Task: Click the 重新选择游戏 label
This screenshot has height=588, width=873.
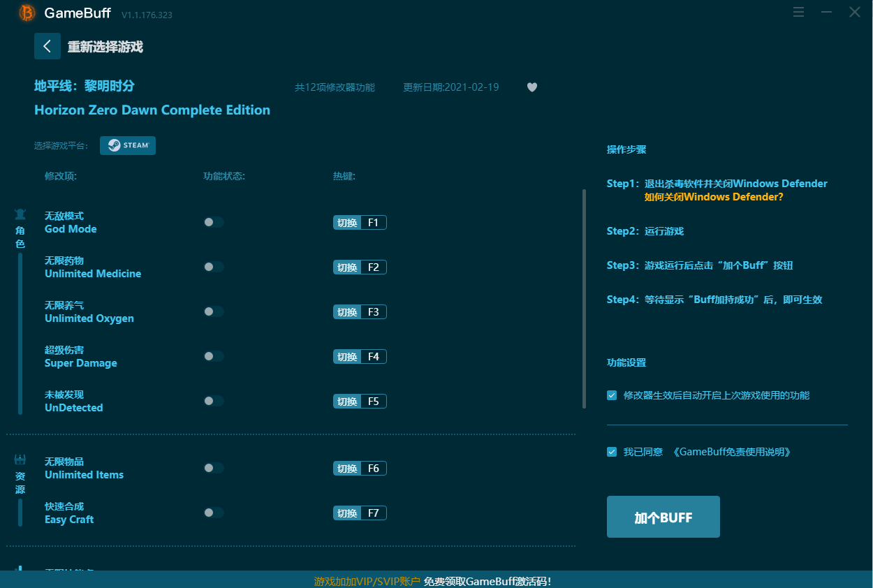Action: [105, 47]
